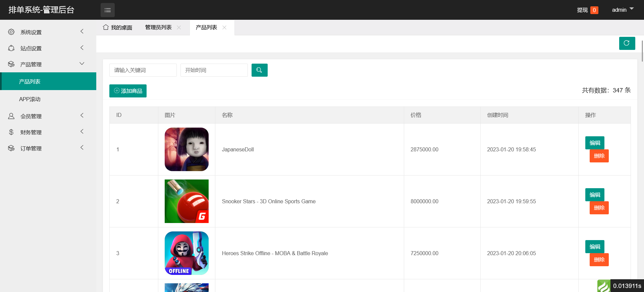Select APP滚动 in the sidebar

[30, 99]
